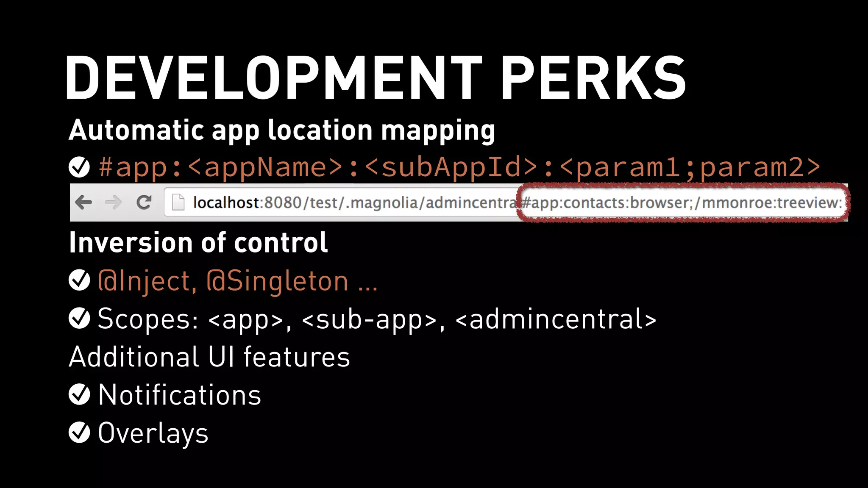Reload the page with the refresh icon
Image resolution: width=868 pixels, height=488 pixels.
[144, 202]
